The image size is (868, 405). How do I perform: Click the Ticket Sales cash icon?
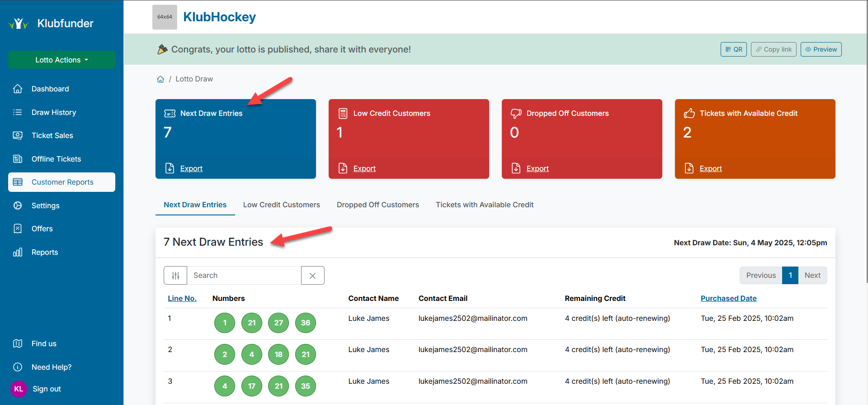18,135
